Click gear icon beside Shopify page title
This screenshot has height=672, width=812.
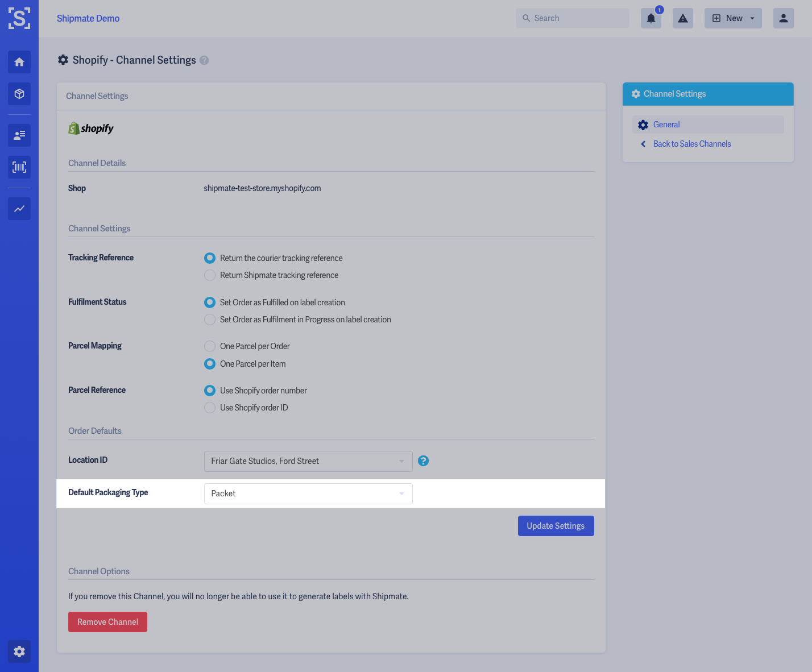63,60
